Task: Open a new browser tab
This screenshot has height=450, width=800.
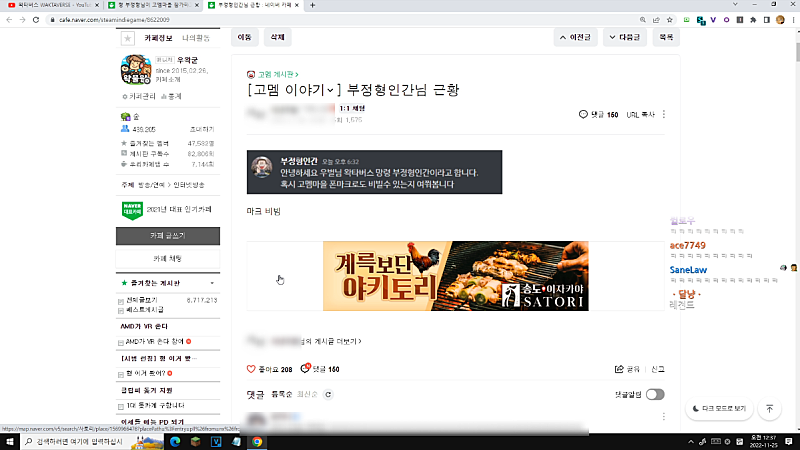Action: [312, 5]
